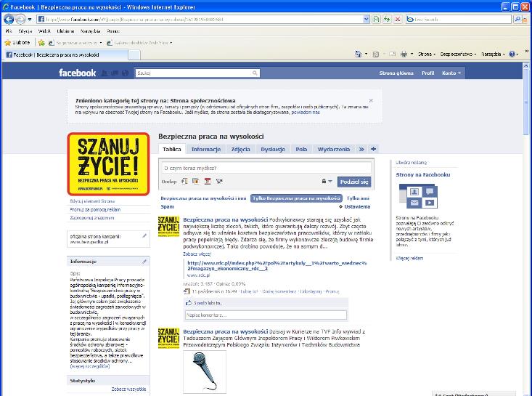Viewport: 532px width, 396px height.
Task: Open the Narzędzia menu in menu bar
Action: point(90,31)
